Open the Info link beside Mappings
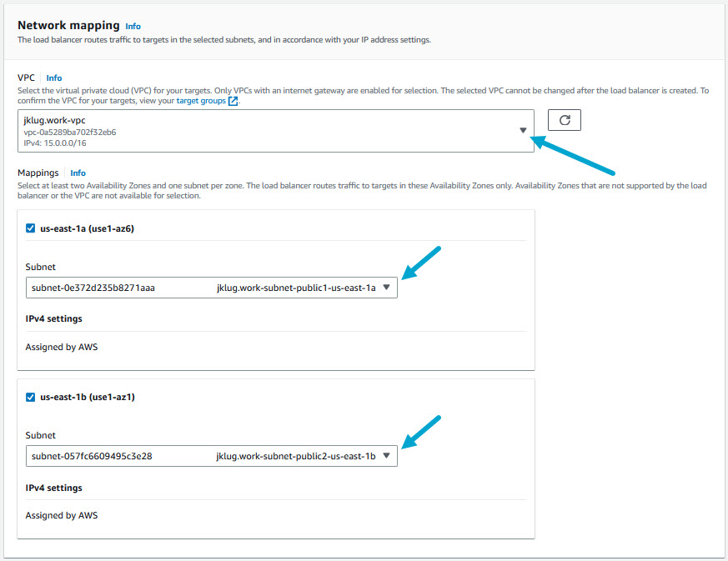 click(x=78, y=173)
